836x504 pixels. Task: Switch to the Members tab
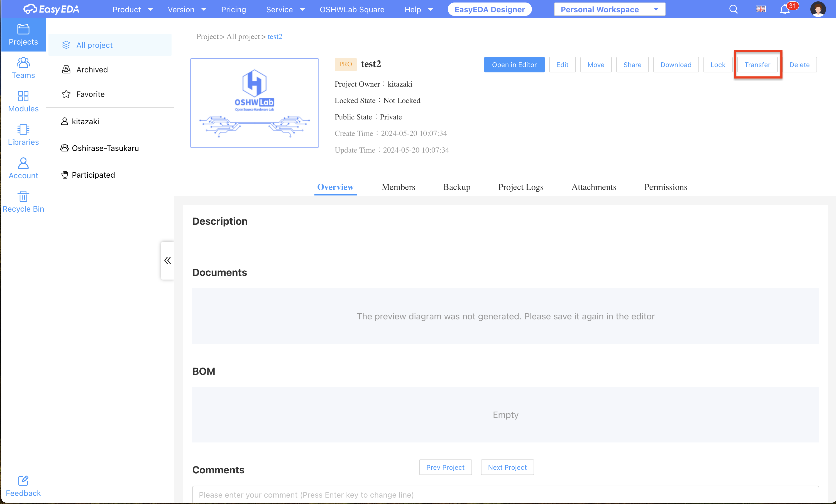tap(398, 187)
